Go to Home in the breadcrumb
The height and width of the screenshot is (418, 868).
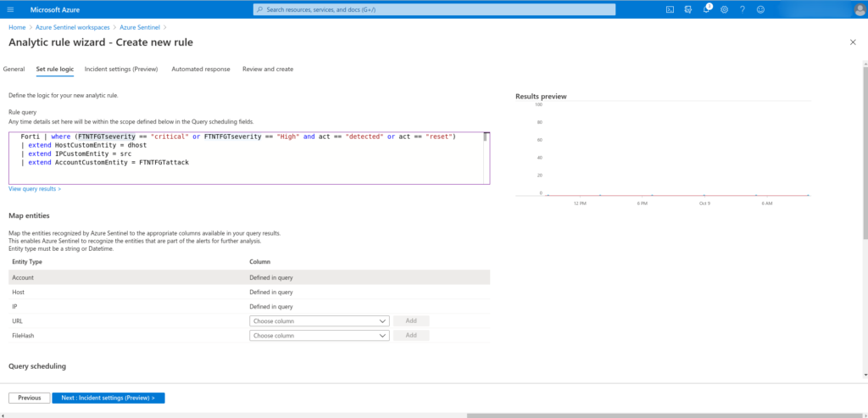click(x=17, y=27)
